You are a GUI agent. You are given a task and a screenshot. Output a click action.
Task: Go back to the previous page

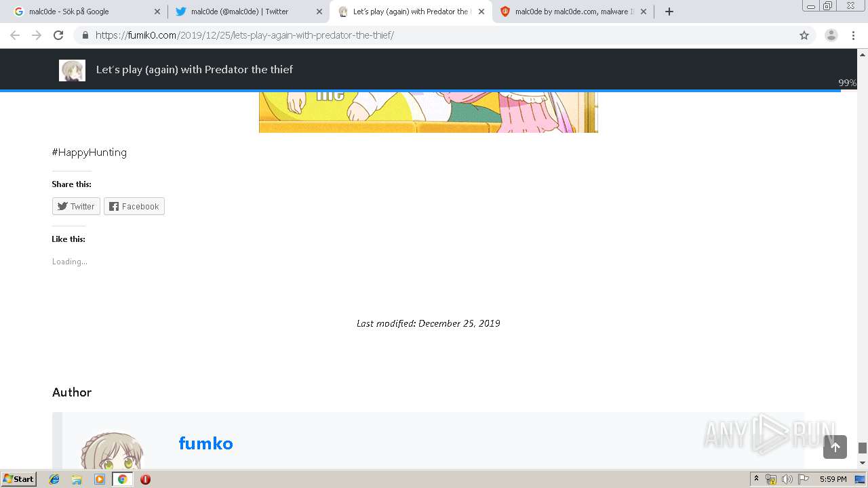pyautogui.click(x=15, y=35)
